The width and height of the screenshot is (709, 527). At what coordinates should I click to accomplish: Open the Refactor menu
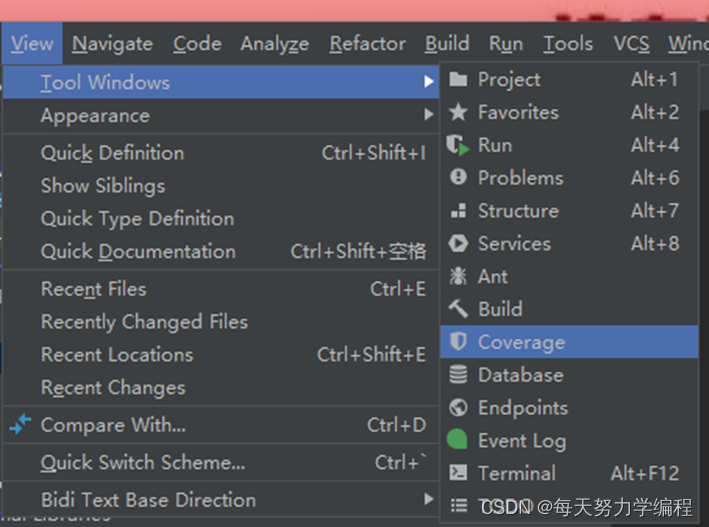[x=368, y=44]
